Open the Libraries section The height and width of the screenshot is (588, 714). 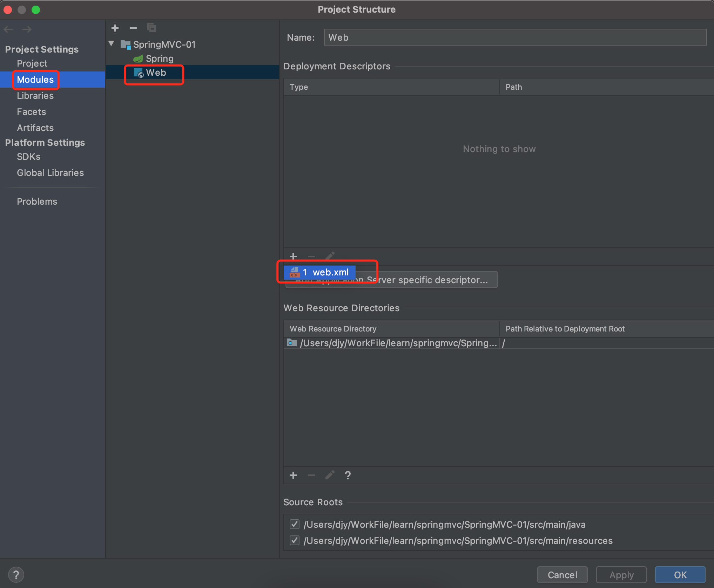pyautogui.click(x=35, y=96)
